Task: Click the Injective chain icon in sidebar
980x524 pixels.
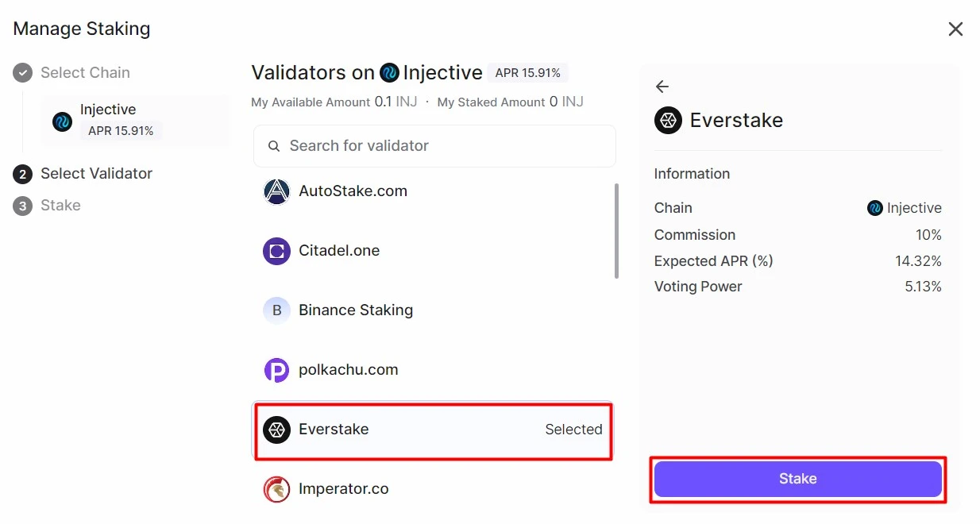Action: point(61,121)
